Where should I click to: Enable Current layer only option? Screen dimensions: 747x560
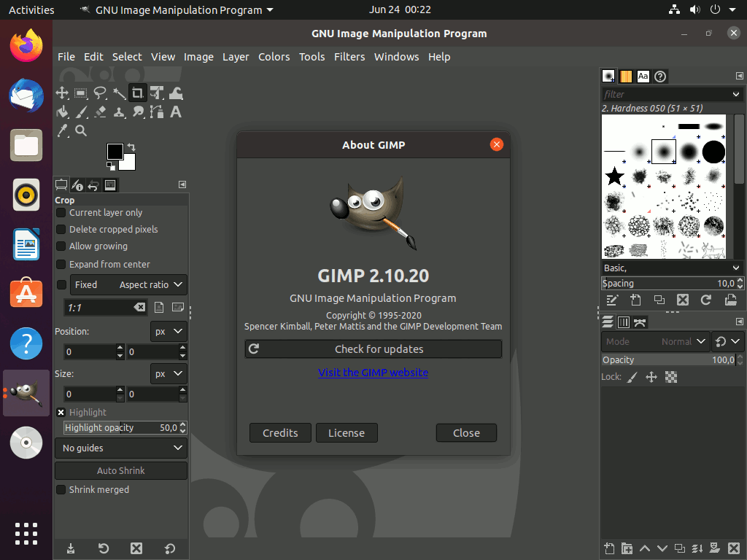(61, 213)
